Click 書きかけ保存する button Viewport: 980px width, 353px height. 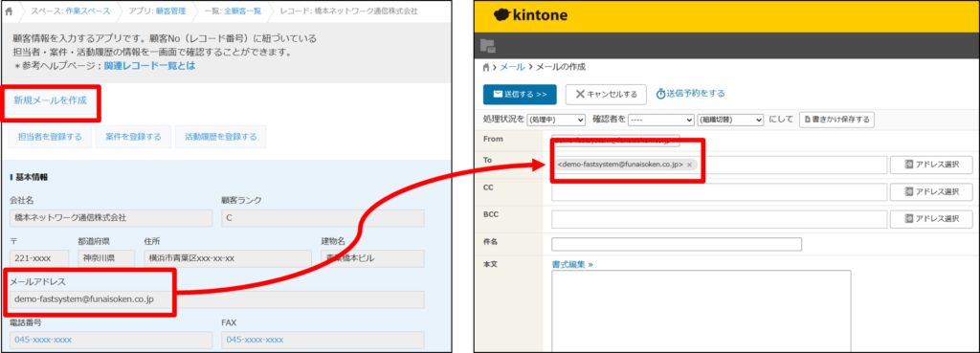(x=836, y=120)
